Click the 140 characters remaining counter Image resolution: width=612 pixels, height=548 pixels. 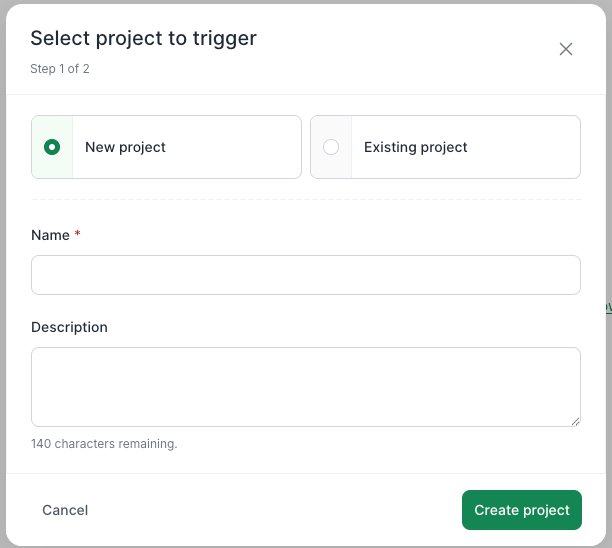point(104,444)
